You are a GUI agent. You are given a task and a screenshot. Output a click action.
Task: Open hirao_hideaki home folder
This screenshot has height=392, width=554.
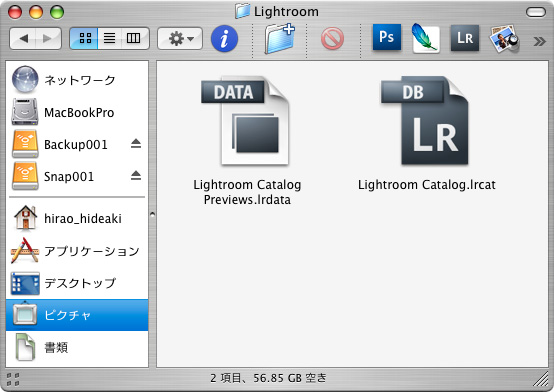pyautogui.click(x=77, y=218)
